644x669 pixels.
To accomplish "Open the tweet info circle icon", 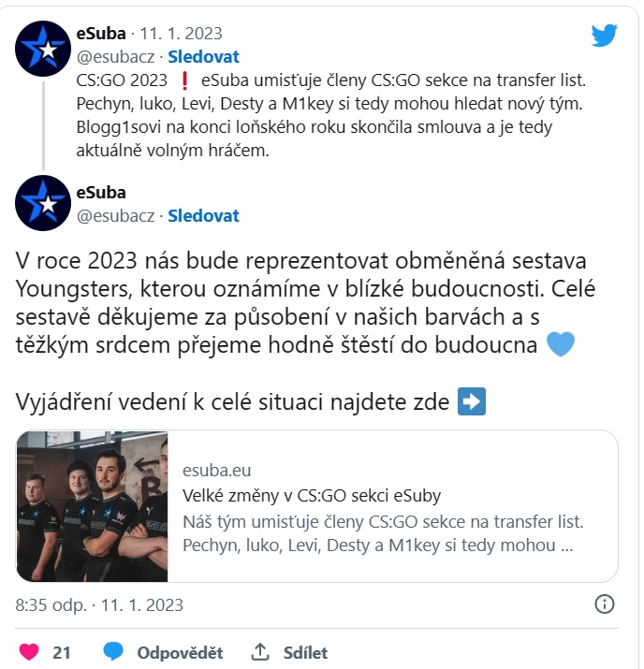I will tap(604, 604).
